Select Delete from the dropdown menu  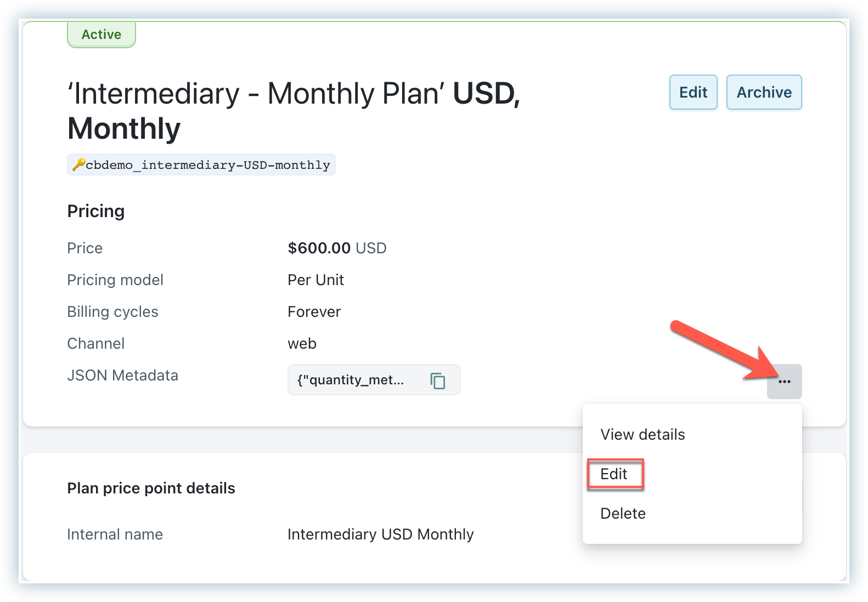click(623, 514)
